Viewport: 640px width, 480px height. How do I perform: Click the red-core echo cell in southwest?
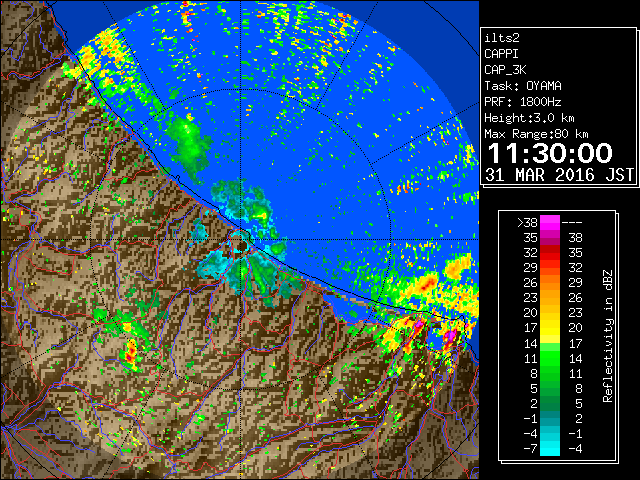coord(131,353)
